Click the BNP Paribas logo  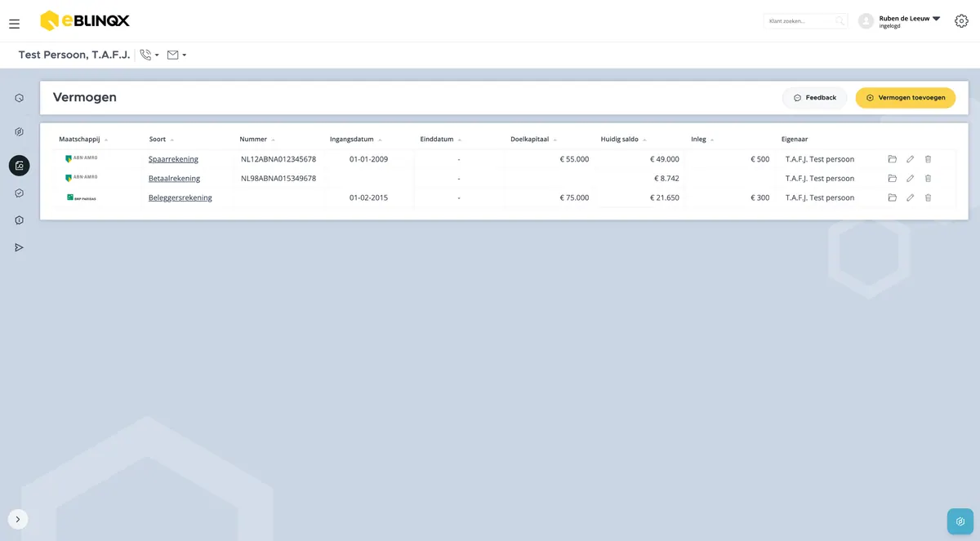pyautogui.click(x=81, y=197)
